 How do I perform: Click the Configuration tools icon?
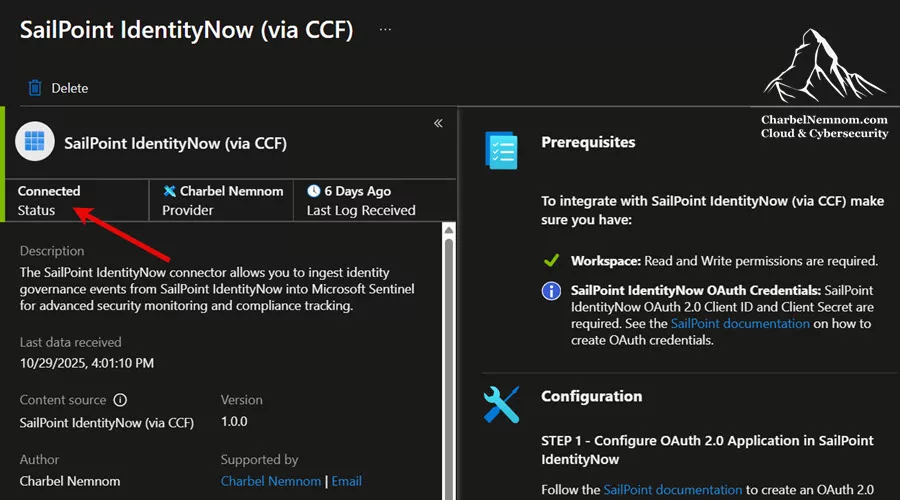501,405
